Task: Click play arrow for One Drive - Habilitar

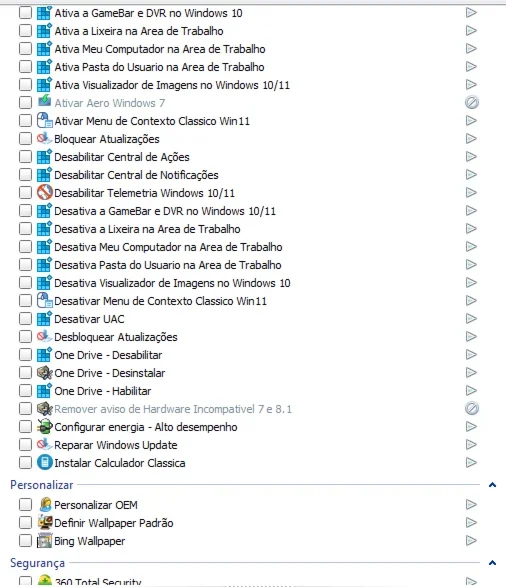Action: [471, 391]
